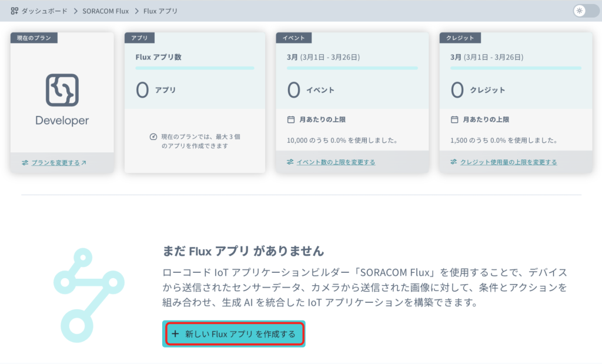This screenshot has width=602, height=364.
Task: Open イベント数の上限を変更する link
Action: pyautogui.click(x=336, y=162)
